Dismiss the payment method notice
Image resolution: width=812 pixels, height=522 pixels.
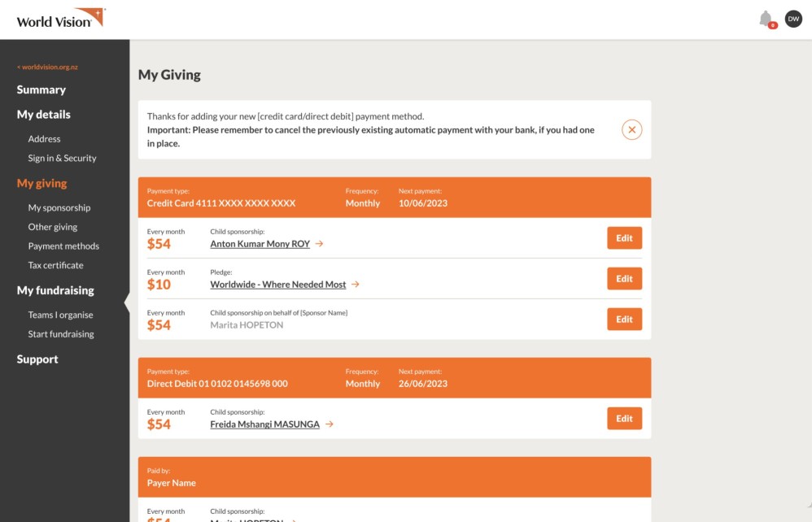click(x=632, y=130)
